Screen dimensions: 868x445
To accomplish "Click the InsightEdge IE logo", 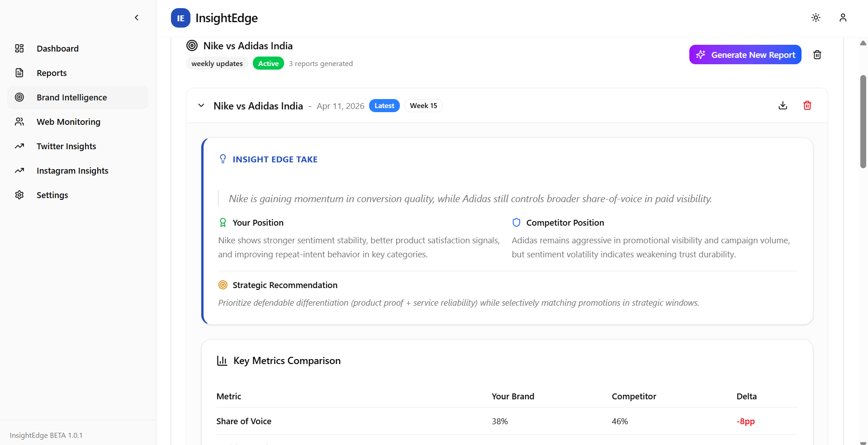I will (x=180, y=18).
